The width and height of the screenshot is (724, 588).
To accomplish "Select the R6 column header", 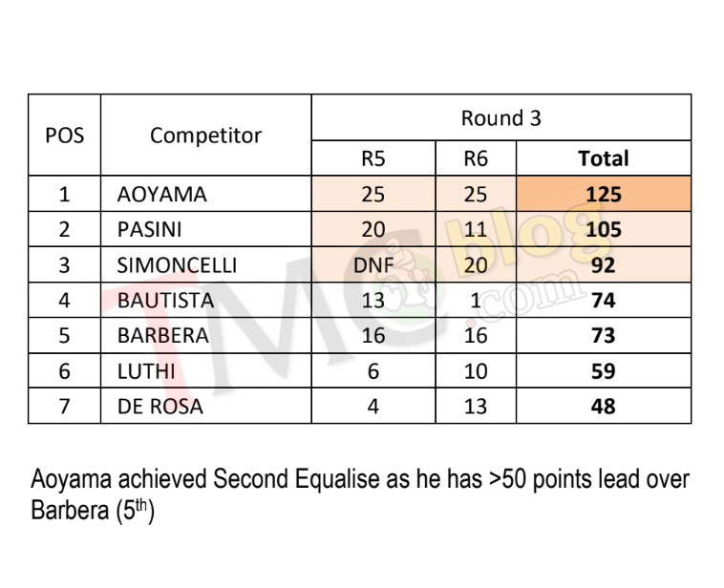I will pyautogui.click(x=476, y=158).
